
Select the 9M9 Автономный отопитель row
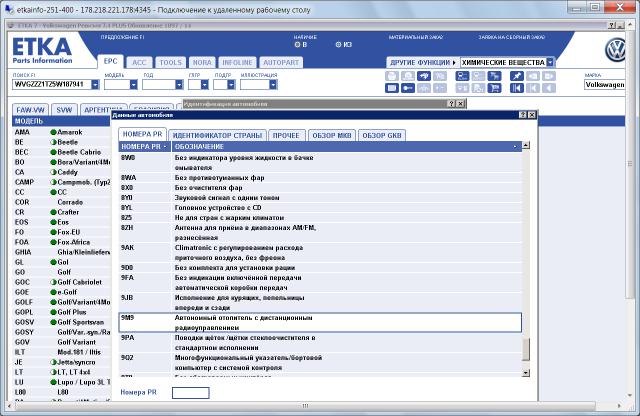(320, 323)
